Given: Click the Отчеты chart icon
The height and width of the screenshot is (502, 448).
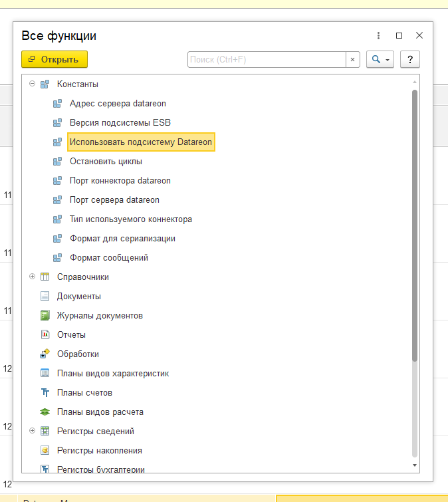Looking at the screenshot, I should 45,334.
